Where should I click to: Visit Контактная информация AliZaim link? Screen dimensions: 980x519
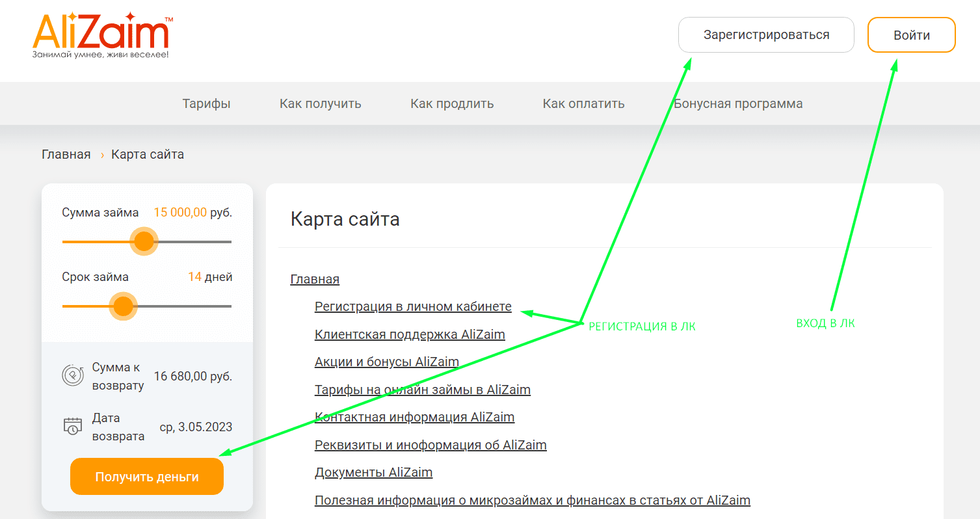coord(414,418)
